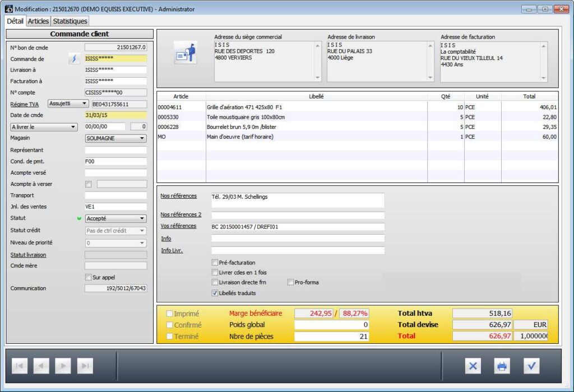Enable Livrer cdes en 1 fois
574x392 pixels.
coord(215,272)
